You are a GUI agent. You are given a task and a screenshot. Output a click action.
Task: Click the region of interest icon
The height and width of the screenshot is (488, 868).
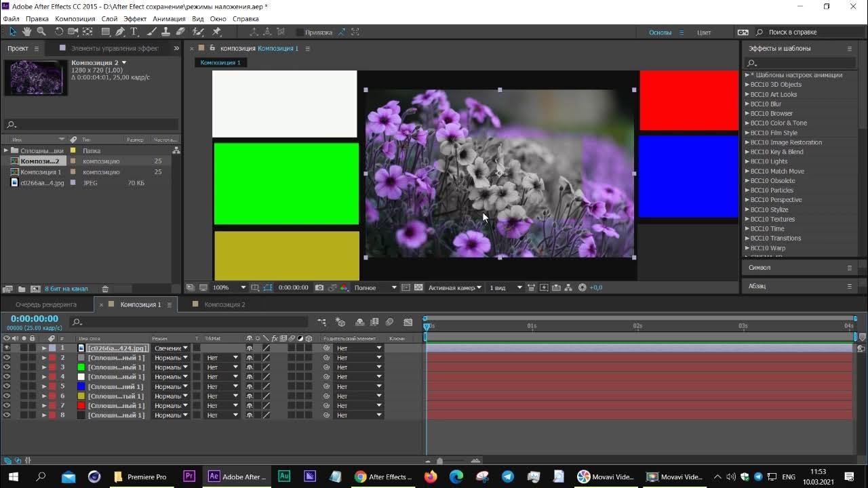[x=406, y=287]
